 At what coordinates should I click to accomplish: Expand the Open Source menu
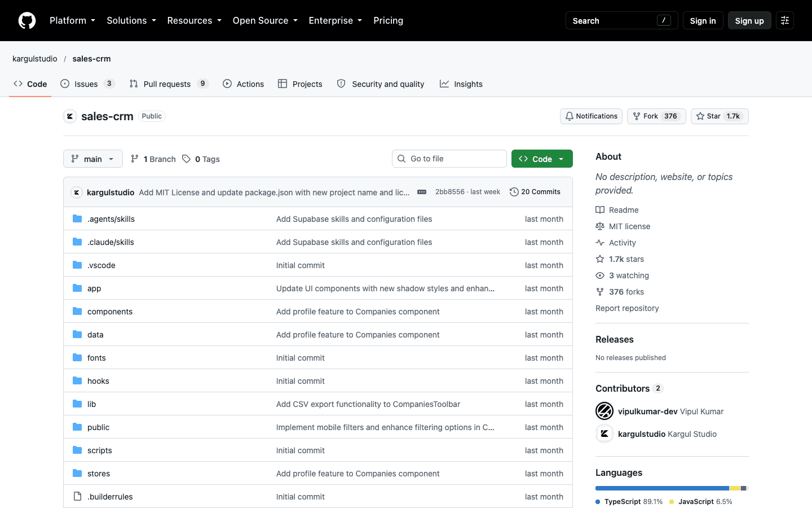coord(265,20)
